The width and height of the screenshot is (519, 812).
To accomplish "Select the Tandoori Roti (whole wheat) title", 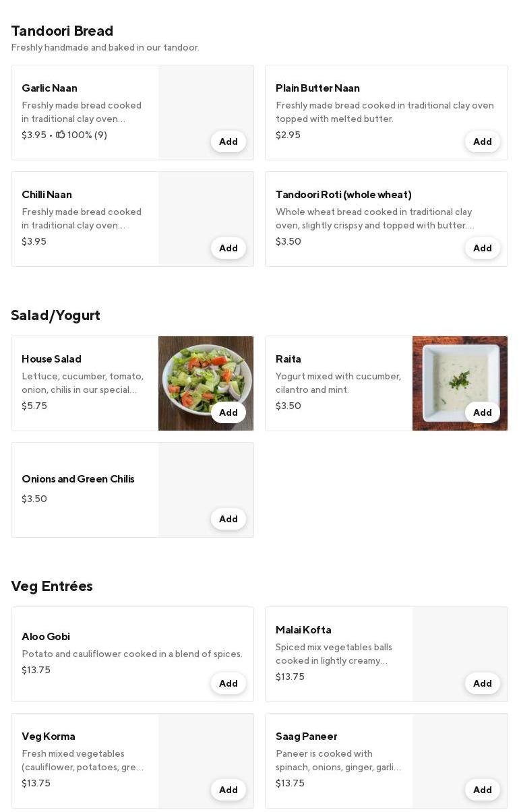I will pos(343,195).
